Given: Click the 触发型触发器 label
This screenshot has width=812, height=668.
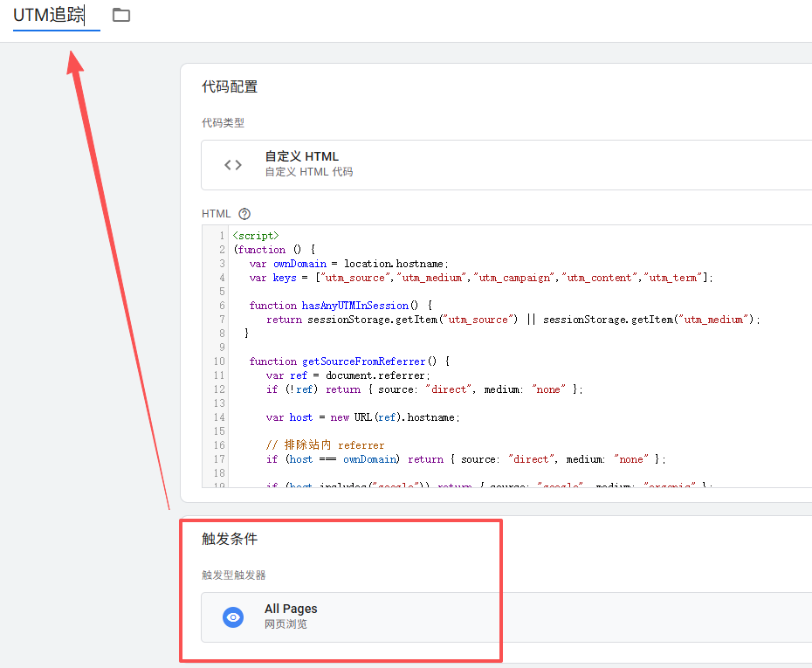Looking at the screenshot, I should [x=233, y=575].
